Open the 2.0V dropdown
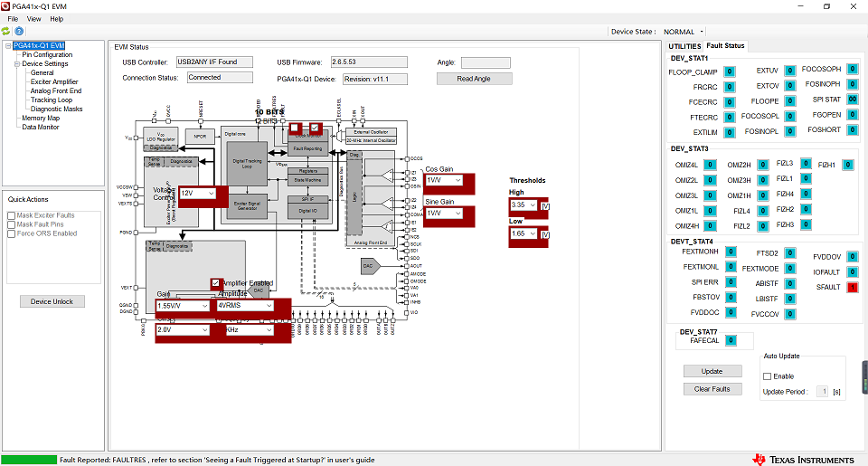The width and height of the screenshot is (868, 466). [x=183, y=329]
